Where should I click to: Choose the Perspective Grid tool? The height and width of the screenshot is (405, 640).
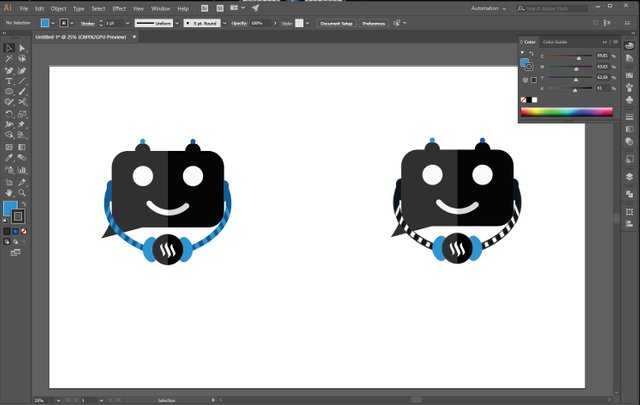22,135
